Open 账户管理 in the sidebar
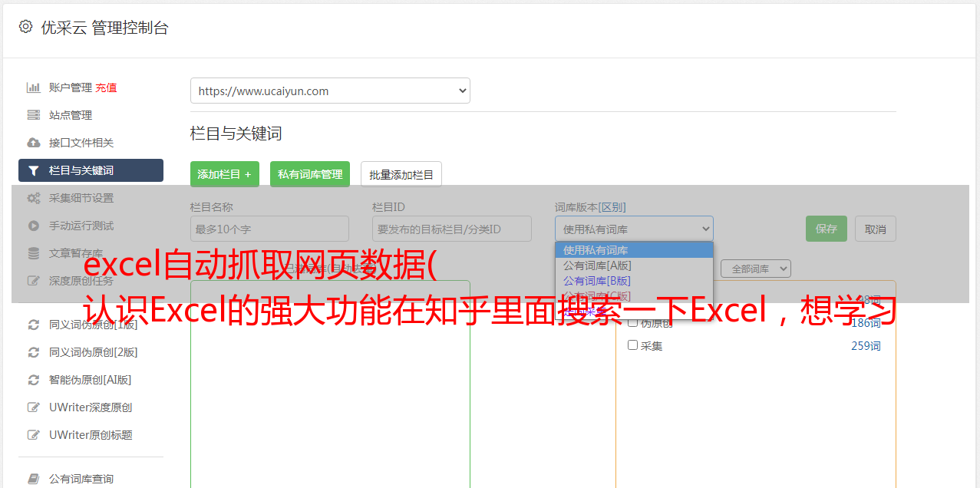 click(x=71, y=87)
